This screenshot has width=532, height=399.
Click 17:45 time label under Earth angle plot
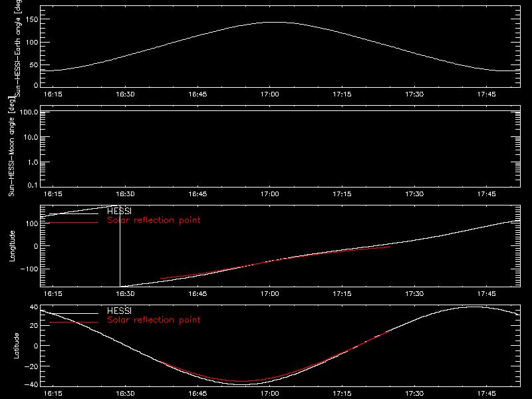tap(486, 94)
